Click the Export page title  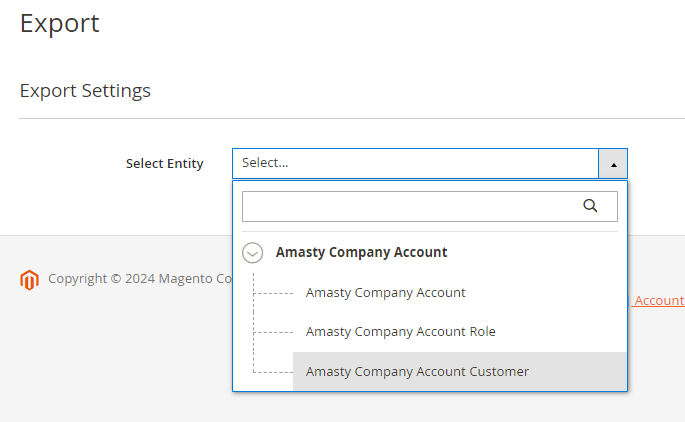point(59,23)
